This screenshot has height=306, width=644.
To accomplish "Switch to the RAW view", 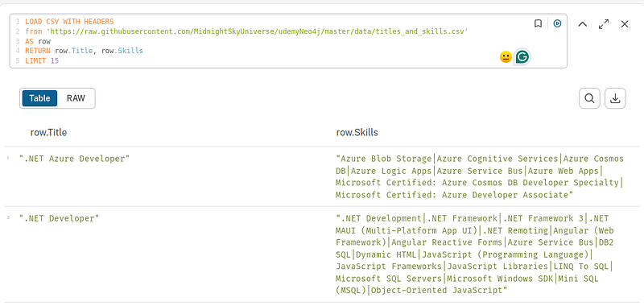I will coord(76,98).
